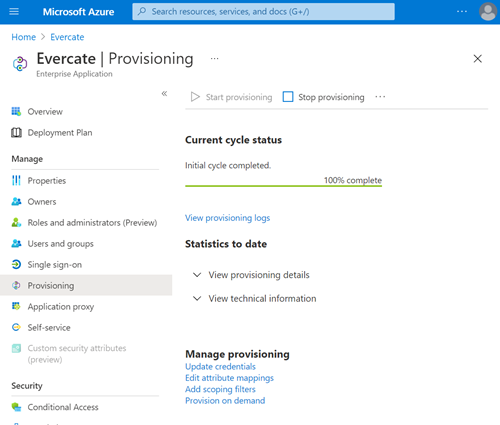Click the Evercate enterprise application logo icon
This screenshot has width=500, height=425.
(x=20, y=63)
